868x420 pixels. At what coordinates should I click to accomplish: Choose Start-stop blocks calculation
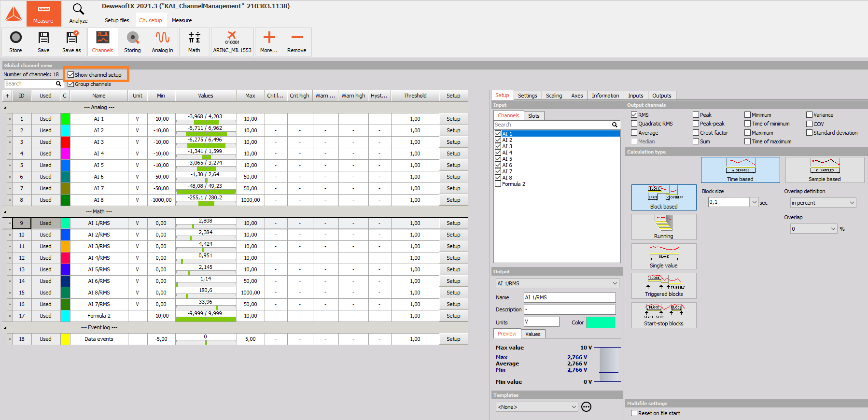point(664,315)
